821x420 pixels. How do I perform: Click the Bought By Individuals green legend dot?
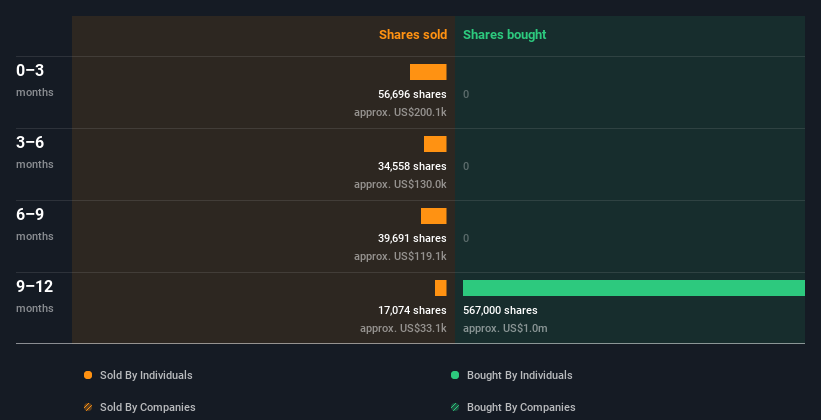tap(455, 375)
